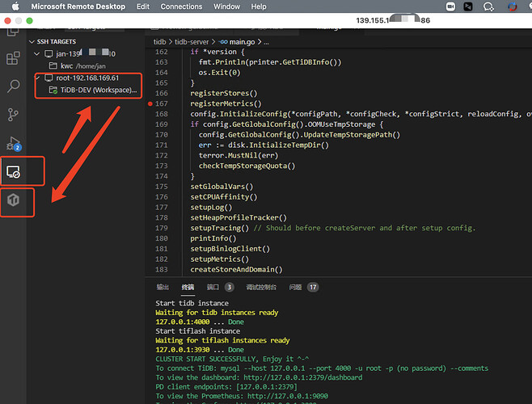
Task: Open the Remote Explorer monitor icon
Action: (14, 172)
